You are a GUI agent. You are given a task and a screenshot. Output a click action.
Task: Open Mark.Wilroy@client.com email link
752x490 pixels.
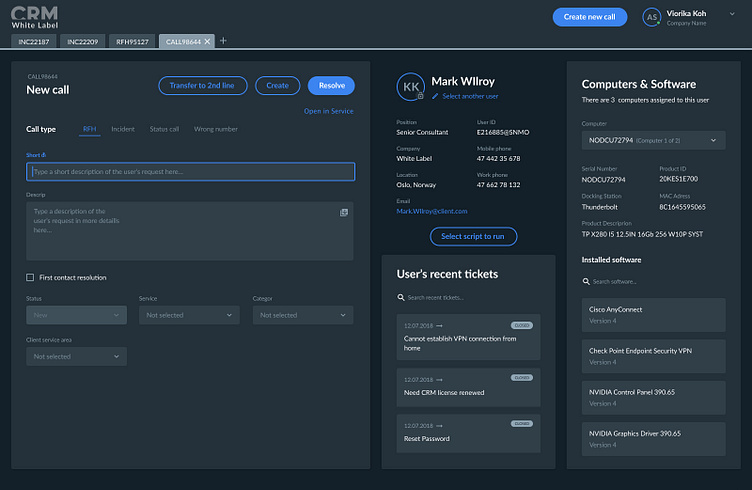(432, 211)
